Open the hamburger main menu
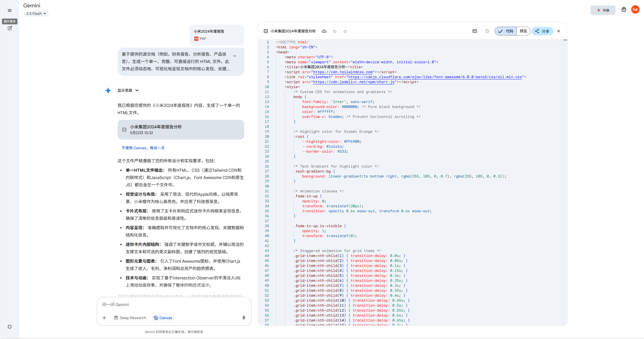Screen dimensions: 644x339 pyautogui.click(x=10, y=10)
